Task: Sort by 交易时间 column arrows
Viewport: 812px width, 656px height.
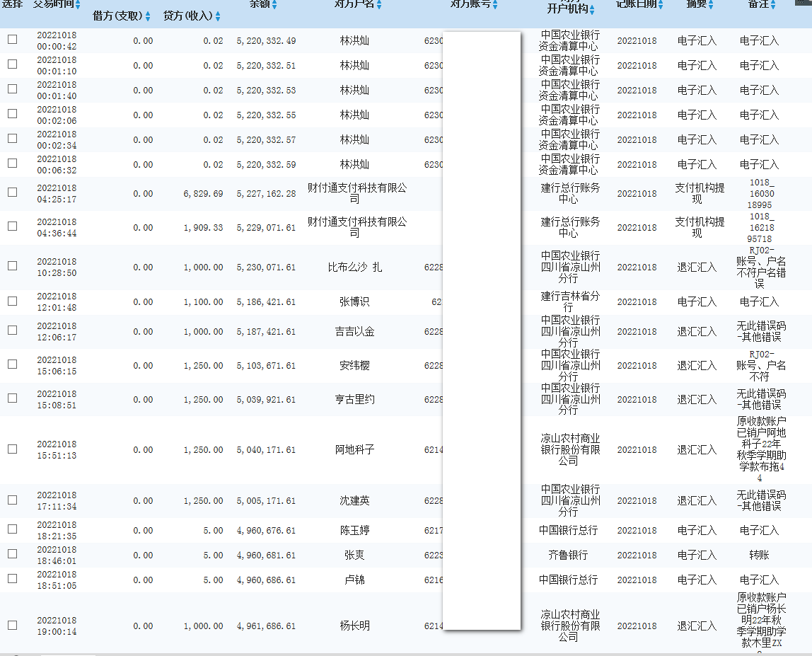Action: point(78,5)
